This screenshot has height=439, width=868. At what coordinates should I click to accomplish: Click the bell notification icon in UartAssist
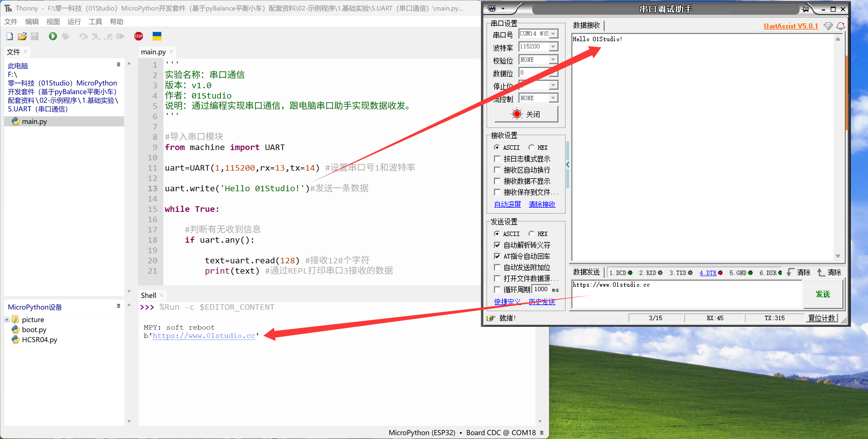(x=840, y=26)
